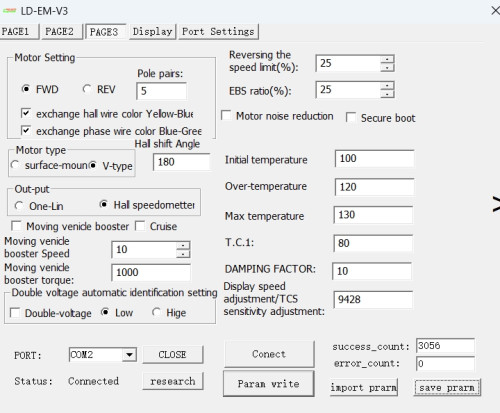
Task: Increase Reversing the speed limit value
Action: coord(387,59)
